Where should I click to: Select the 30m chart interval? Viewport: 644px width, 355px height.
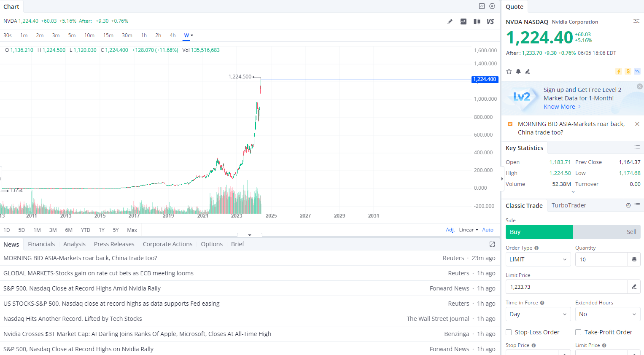127,35
